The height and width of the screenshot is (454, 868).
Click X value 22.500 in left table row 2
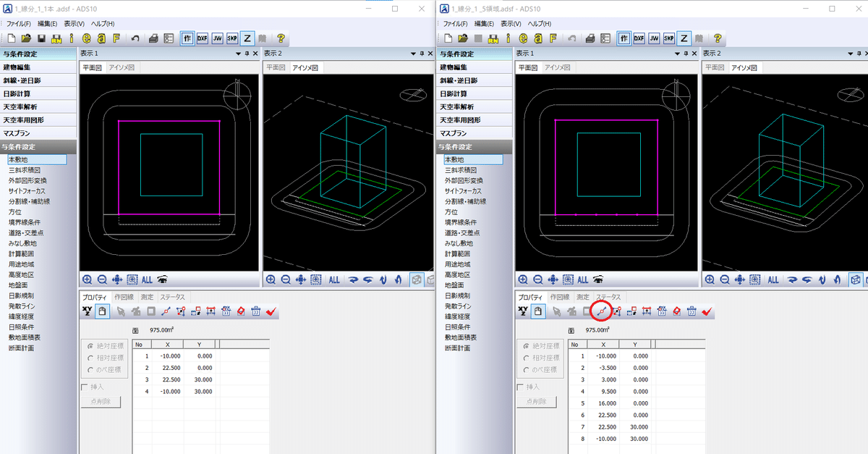(169, 368)
